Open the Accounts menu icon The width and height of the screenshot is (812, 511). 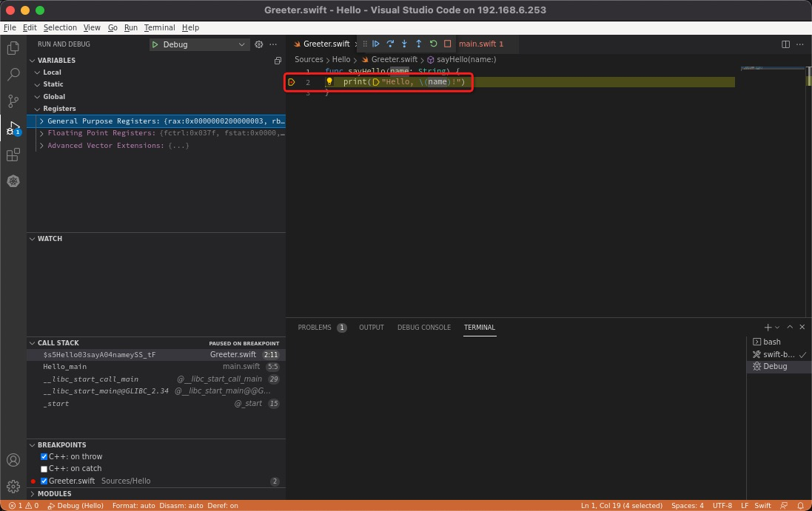coord(13,460)
